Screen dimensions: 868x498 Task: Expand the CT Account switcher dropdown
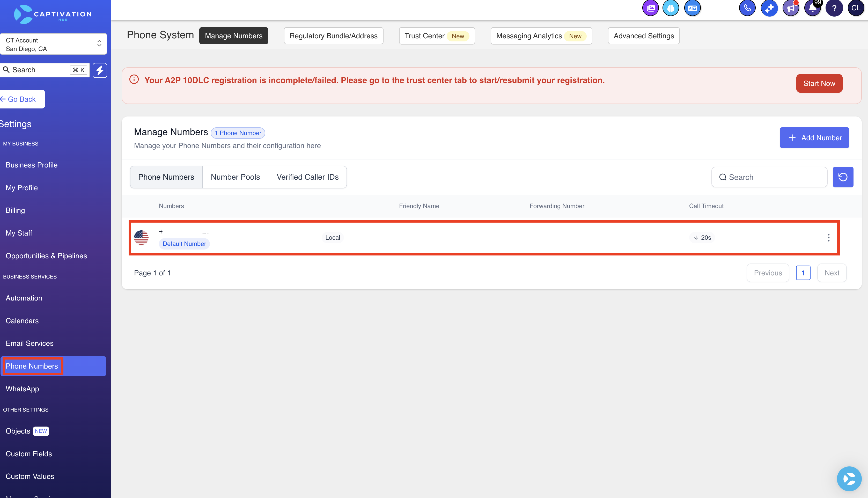(99, 44)
